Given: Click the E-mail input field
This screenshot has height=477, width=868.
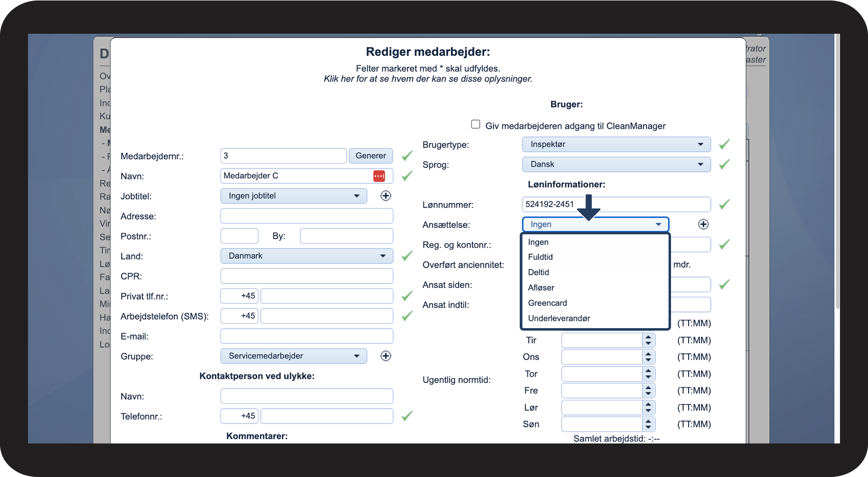Looking at the screenshot, I should coord(307,336).
